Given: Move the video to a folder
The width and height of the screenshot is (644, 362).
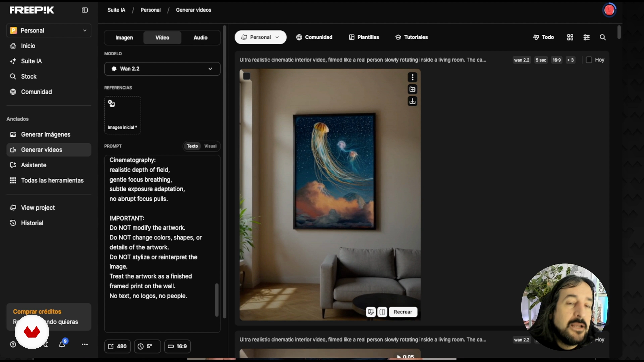Looking at the screenshot, I should pyautogui.click(x=413, y=89).
